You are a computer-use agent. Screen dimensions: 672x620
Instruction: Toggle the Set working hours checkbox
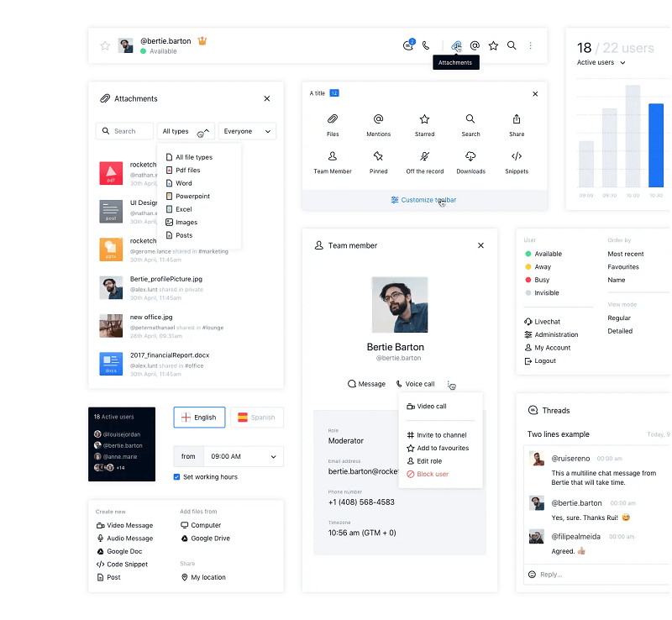coord(176,476)
